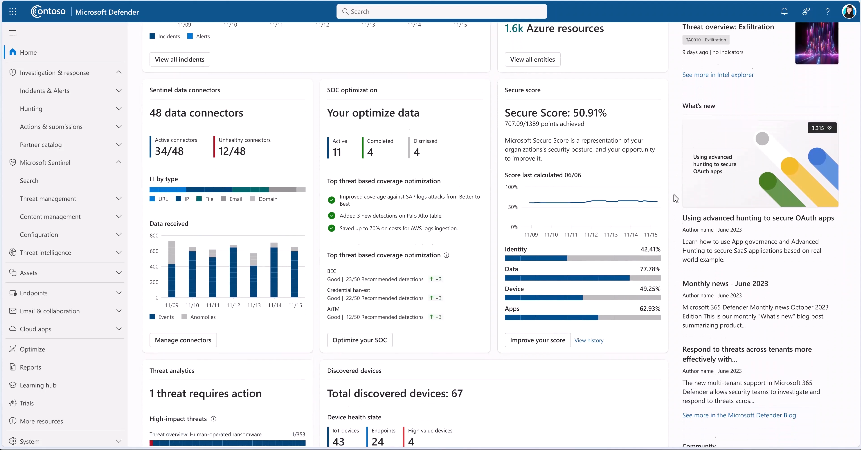This screenshot has height=451, width=861.
Task: Open See more in intel explorer link
Action: point(718,75)
